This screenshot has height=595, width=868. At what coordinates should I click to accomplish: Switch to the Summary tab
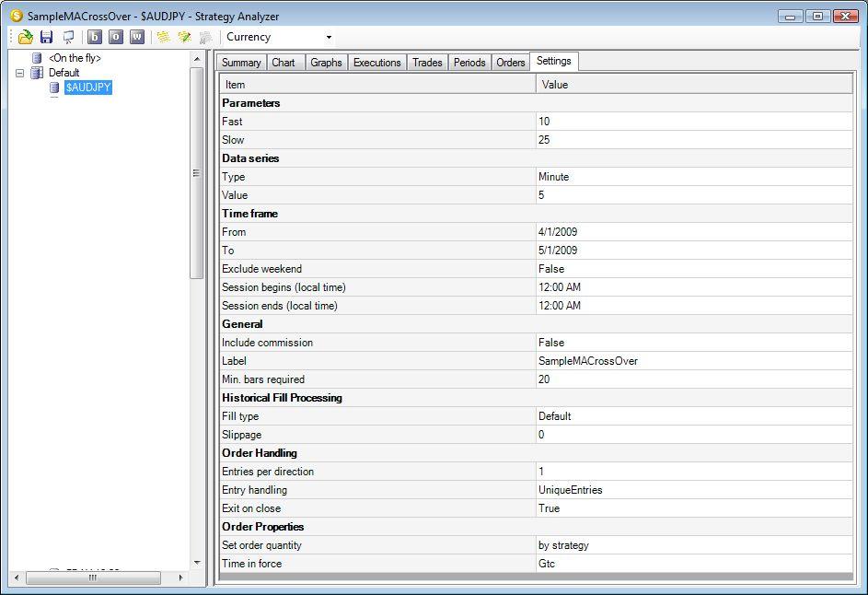(x=241, y=63)
